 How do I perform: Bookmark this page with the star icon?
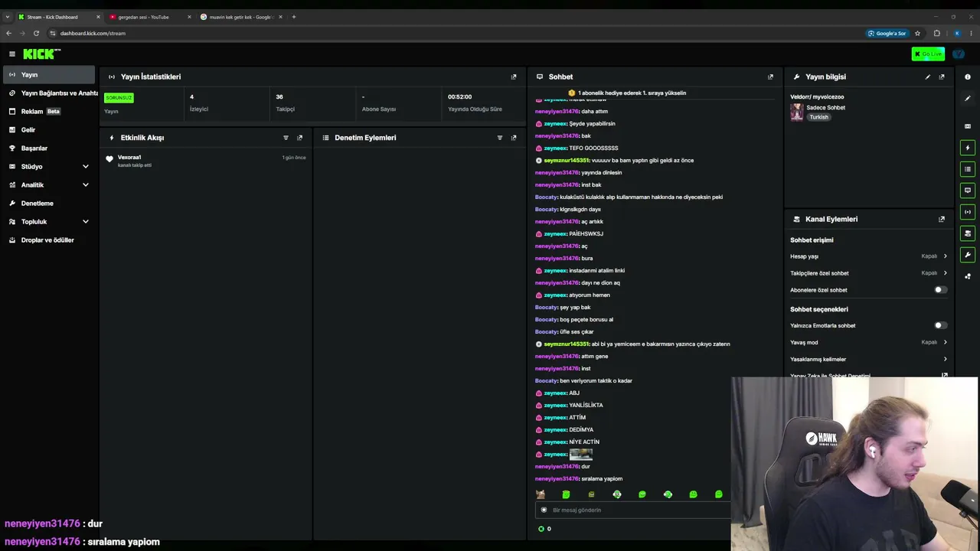tap(917, 33)
